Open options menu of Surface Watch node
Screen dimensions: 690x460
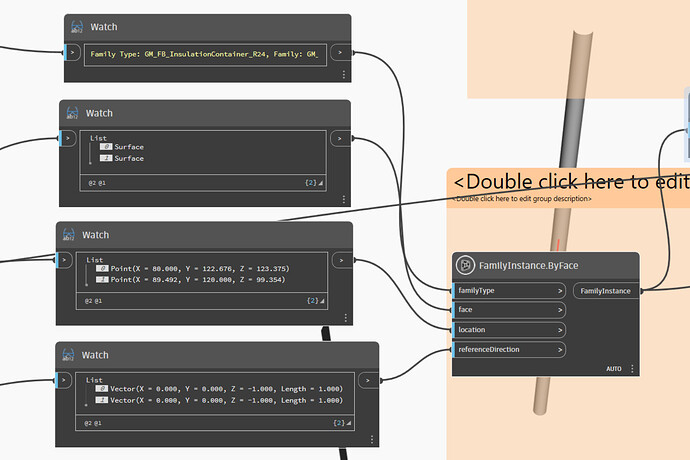tap(344, 199)
